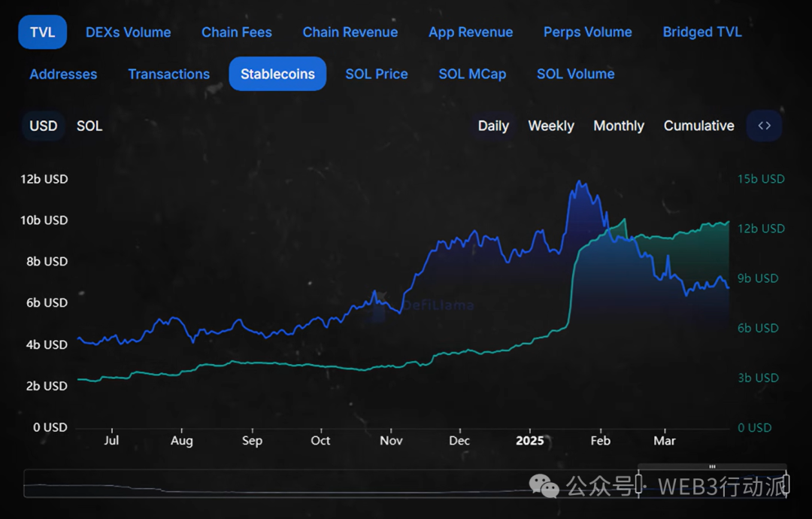Switch denomination to SOL
Image resolution: width=812 pixels, height=519 pixels.
coord(89,126)
